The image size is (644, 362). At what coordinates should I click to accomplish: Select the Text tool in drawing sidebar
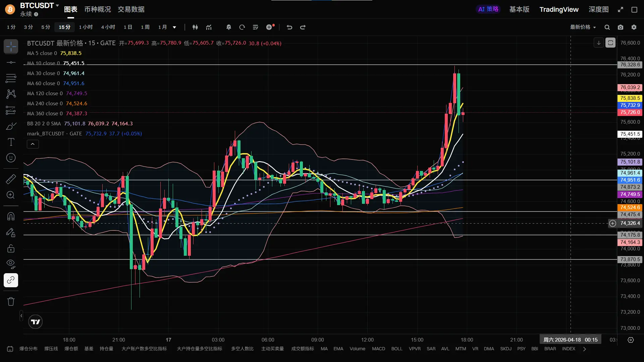coord(11,142)
